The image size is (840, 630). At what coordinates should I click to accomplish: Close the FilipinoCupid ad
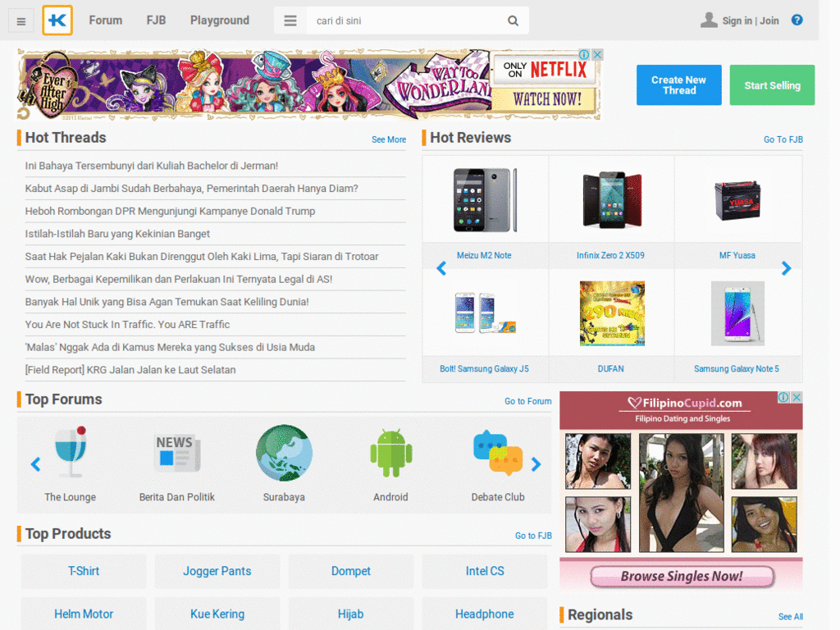coord(797,397)
